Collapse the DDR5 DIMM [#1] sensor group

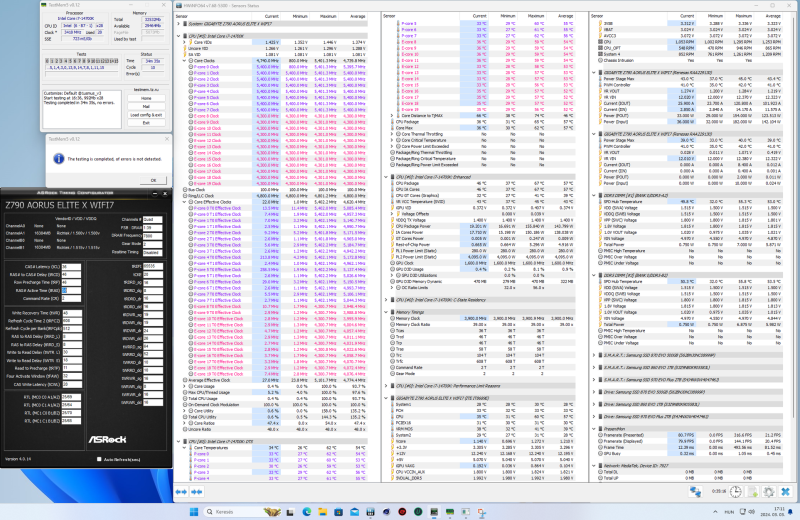point(594,195)
